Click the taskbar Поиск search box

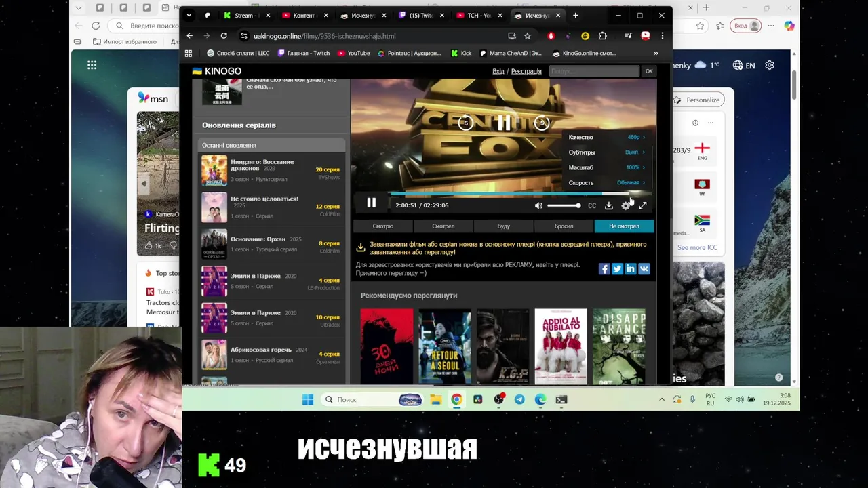click(372, 399)
